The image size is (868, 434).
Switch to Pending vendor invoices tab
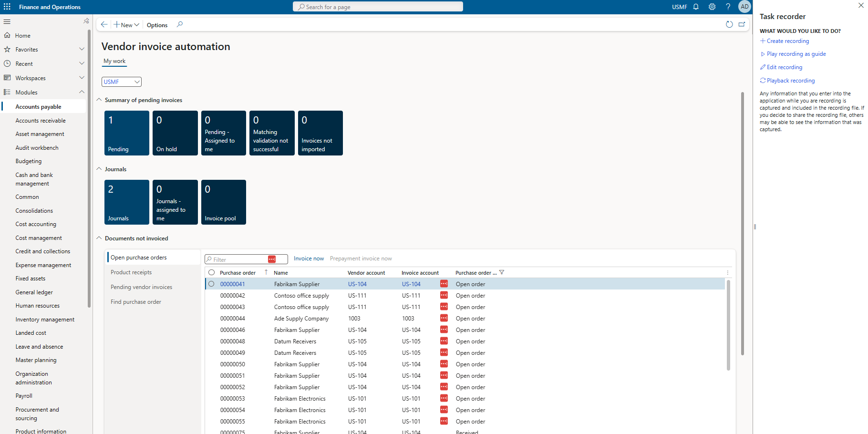141,287
